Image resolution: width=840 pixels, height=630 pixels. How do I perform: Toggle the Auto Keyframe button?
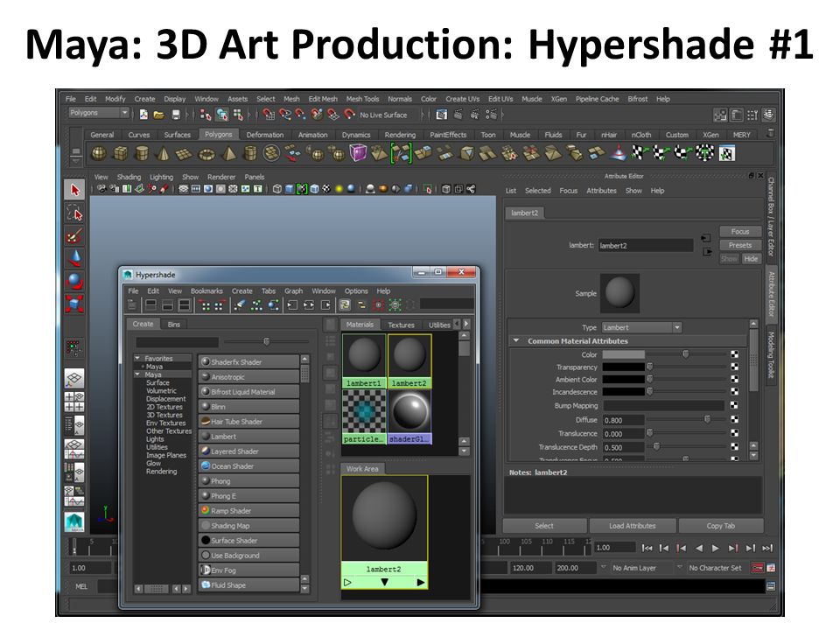[757, 568]
